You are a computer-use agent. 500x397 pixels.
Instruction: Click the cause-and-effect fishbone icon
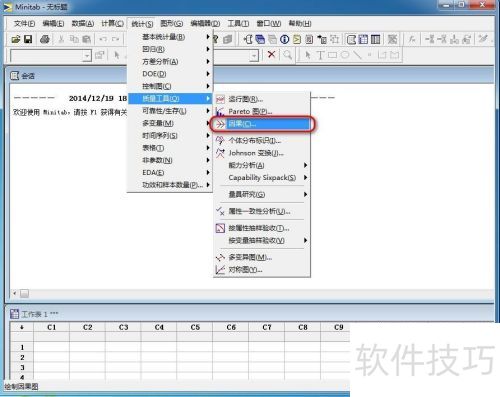point(220,124)
